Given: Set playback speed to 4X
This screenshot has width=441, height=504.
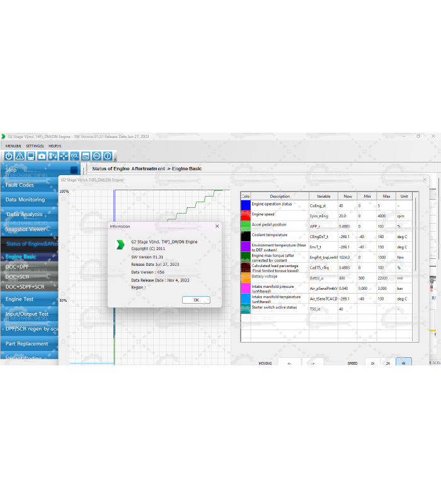Looking at the screenshot, I should [x=403, y=363].
